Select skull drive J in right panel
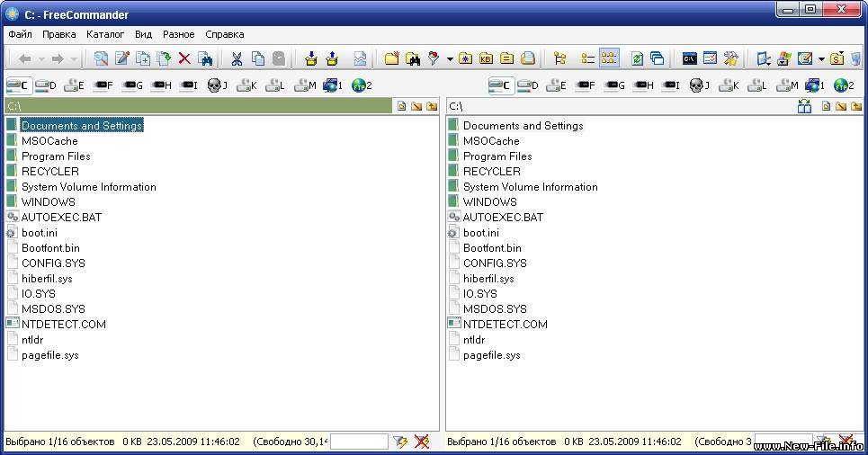This screenshot has height=455, width=868. coord(701,86)
